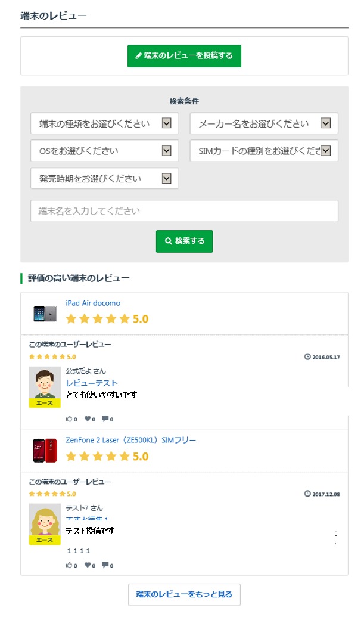Click the 端末名を入力してください text field
Screen dimensions: 364x617
click(184, 211)
